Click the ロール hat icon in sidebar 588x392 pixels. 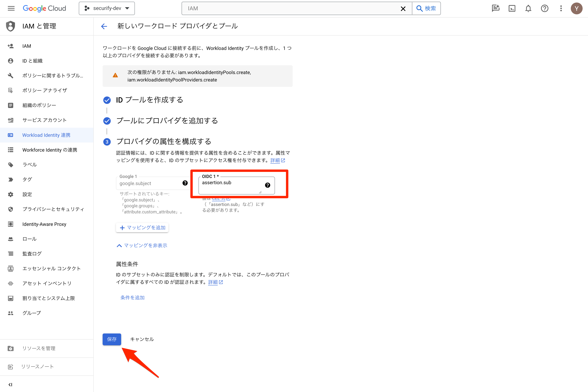pos(10,239)
